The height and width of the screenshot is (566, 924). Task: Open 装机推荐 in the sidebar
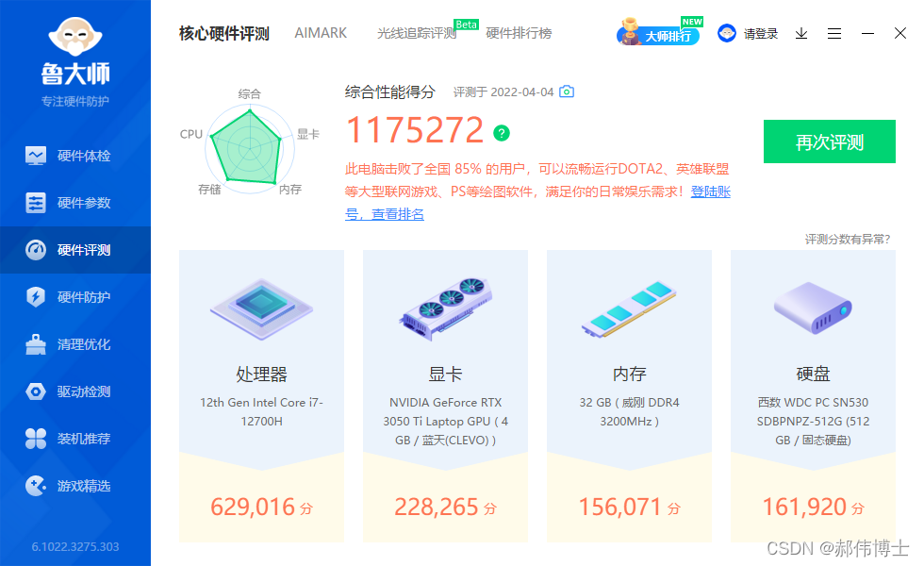pyautogui.click(x=75, y=439)
